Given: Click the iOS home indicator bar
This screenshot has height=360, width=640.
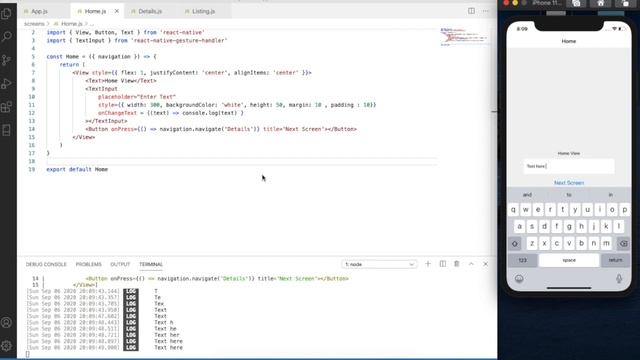Looking at the screenshot, I should 569,288.
